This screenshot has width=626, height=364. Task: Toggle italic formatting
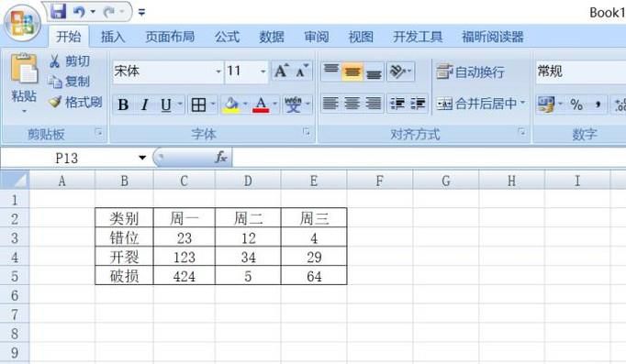(x=144, y=105)
